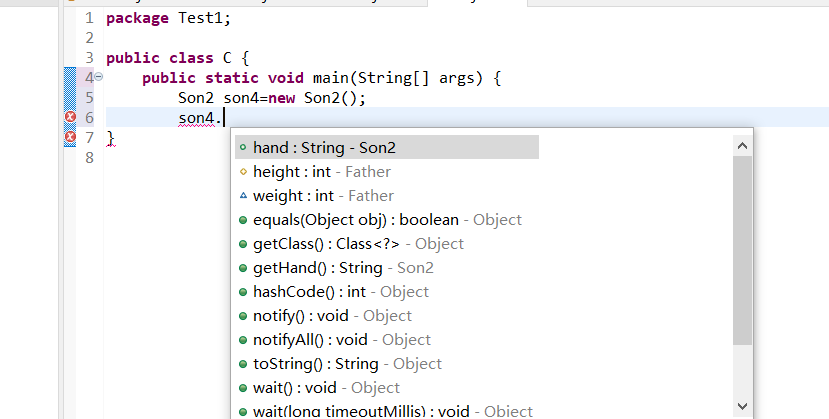Click the error marker on line 6

70,117
